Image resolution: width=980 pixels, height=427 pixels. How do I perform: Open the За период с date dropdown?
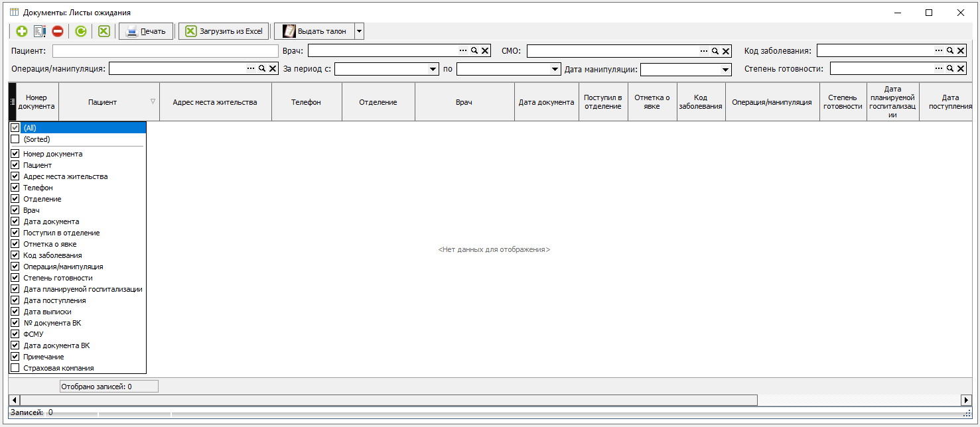pos(433,69)
